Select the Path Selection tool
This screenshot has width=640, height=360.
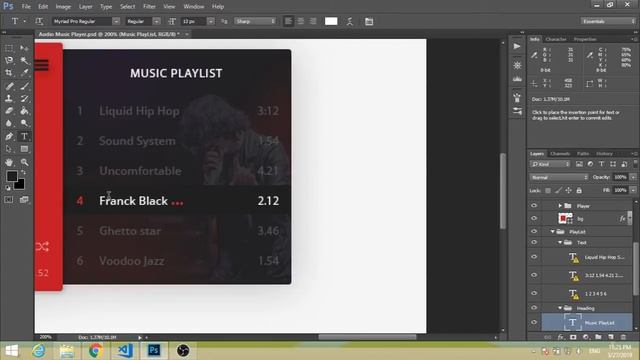click(x=9, y=149)
